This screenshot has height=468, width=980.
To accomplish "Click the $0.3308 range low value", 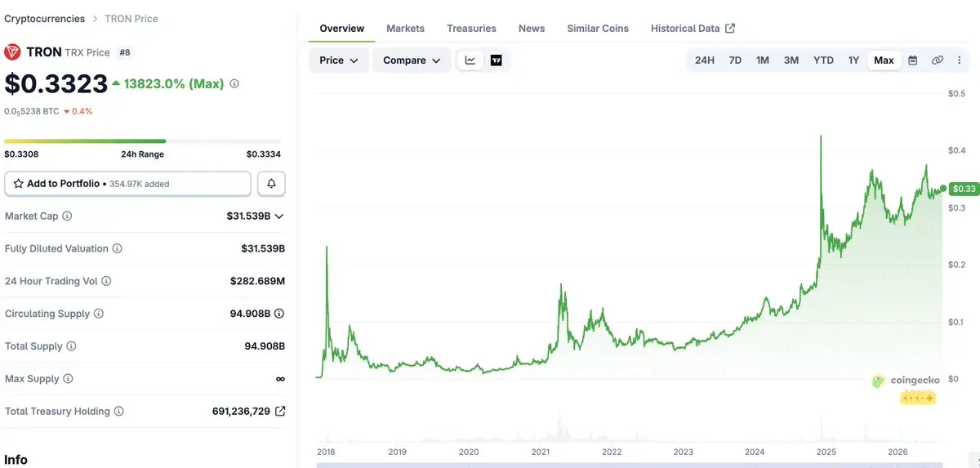I will point(21,154).
